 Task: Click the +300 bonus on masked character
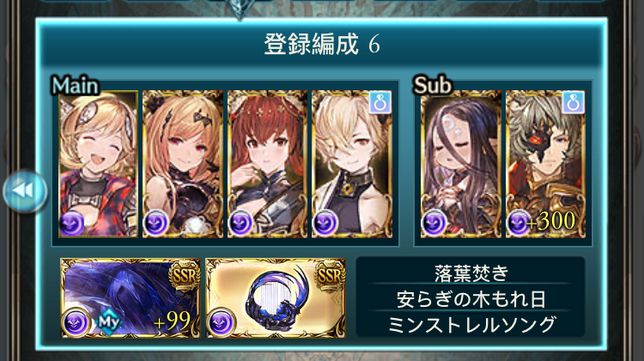(x=551, y=222)
